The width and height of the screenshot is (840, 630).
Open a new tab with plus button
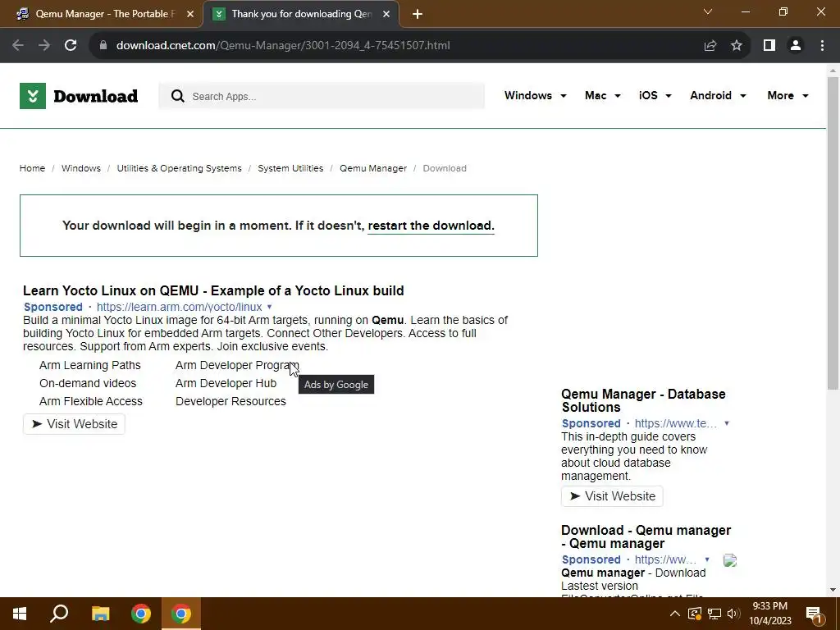click(x=418, y=15)
